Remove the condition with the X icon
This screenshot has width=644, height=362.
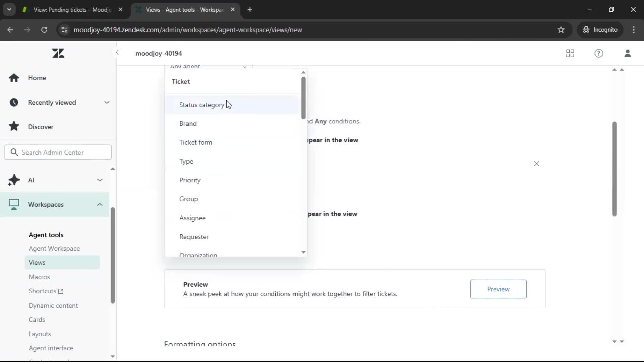(536, 164)
